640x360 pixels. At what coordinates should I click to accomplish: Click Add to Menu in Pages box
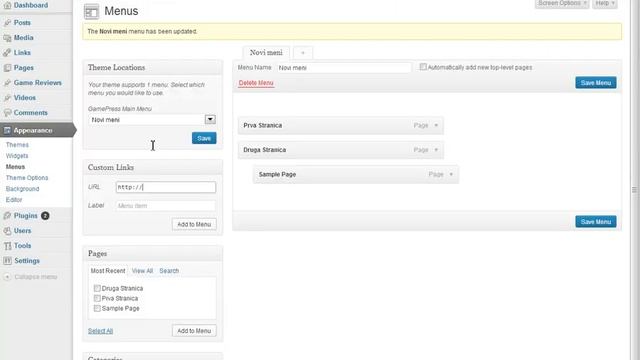click(x=194, y=331)
